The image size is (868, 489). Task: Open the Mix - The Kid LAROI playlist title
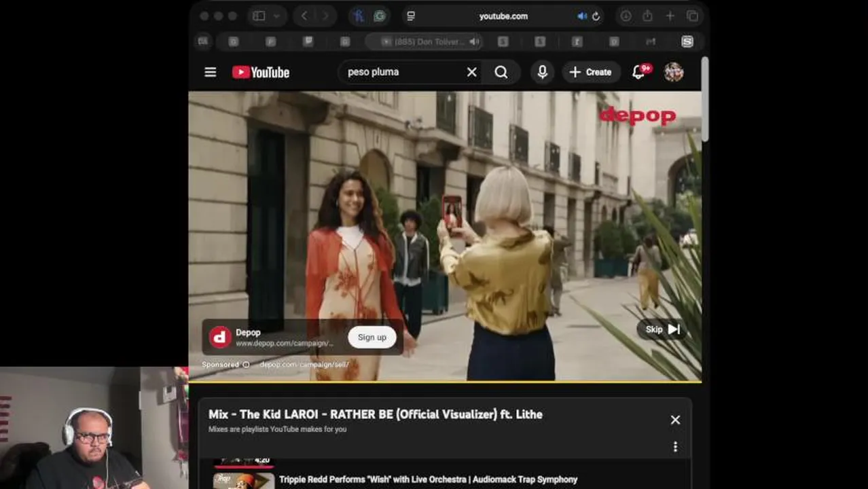376,414
